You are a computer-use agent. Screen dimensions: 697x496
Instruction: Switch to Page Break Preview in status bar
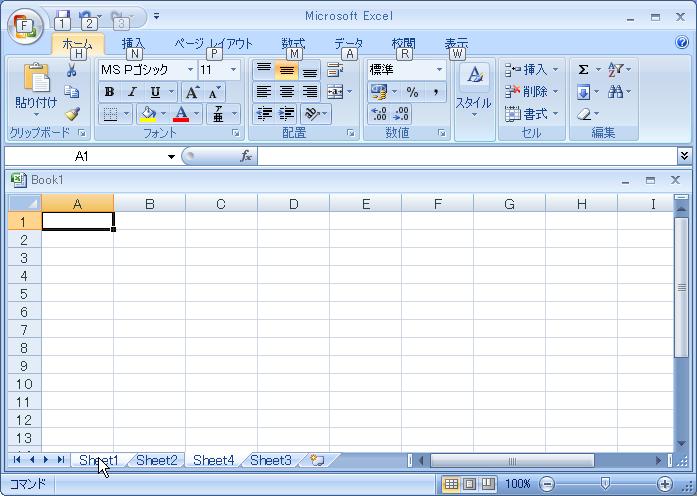pyautogui.click(x=489, y=484)
